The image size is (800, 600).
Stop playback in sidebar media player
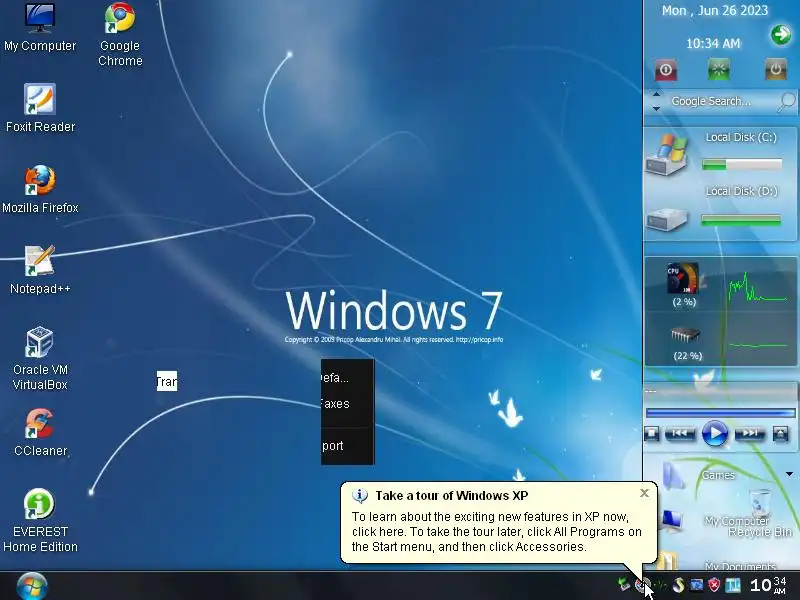(652, 434)
